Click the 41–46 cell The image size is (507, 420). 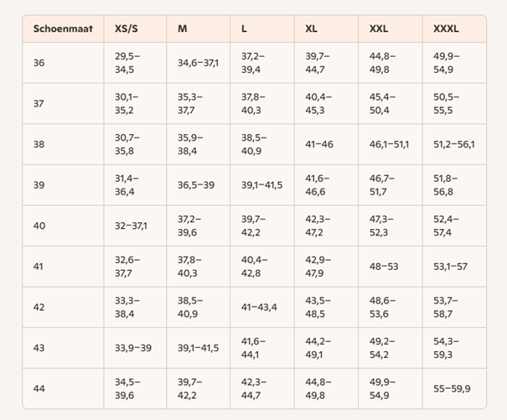pos(319,144)
